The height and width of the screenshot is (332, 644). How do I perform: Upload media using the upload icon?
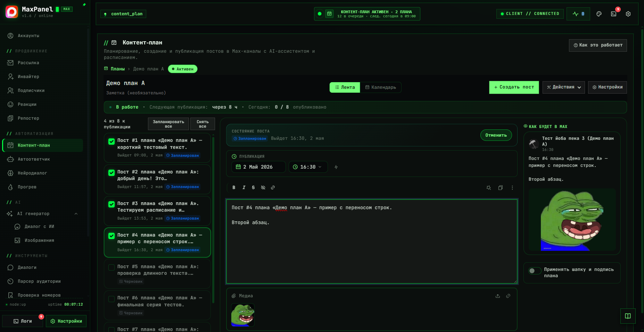coord(498,296)
